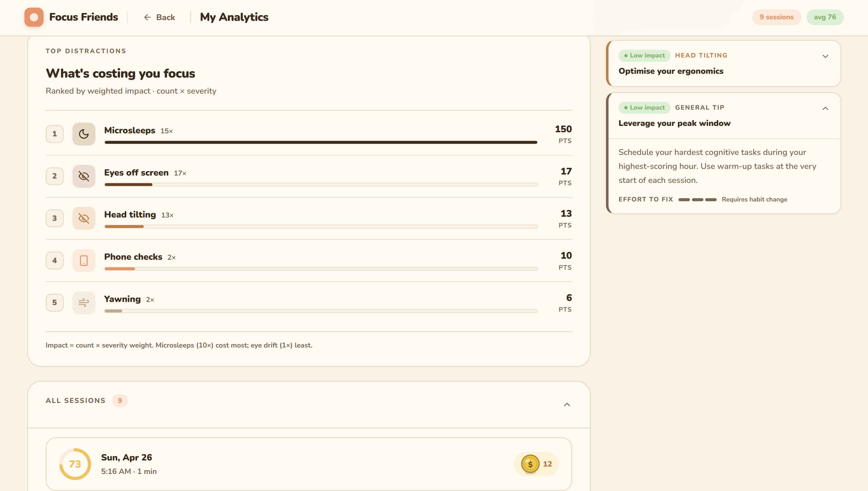Click the gold coin icon on session
The height and width of the screenshot is (491, 868).
[x=530, y=464]
